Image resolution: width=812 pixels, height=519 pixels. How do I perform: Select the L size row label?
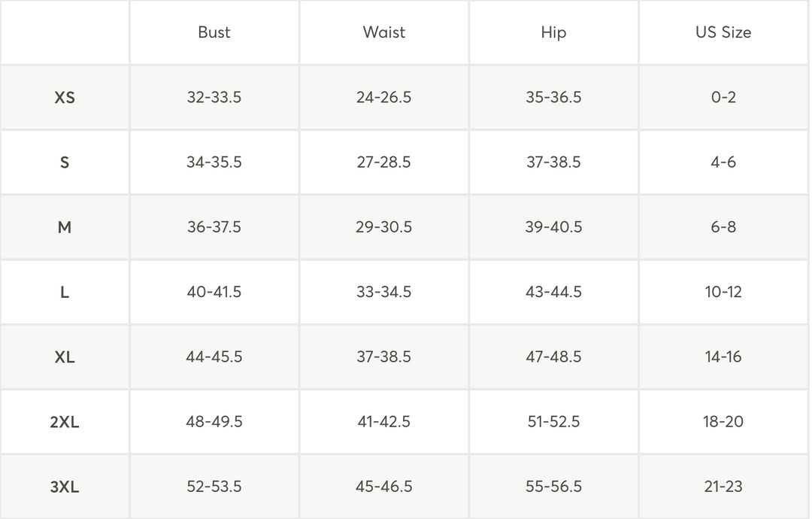65,292
